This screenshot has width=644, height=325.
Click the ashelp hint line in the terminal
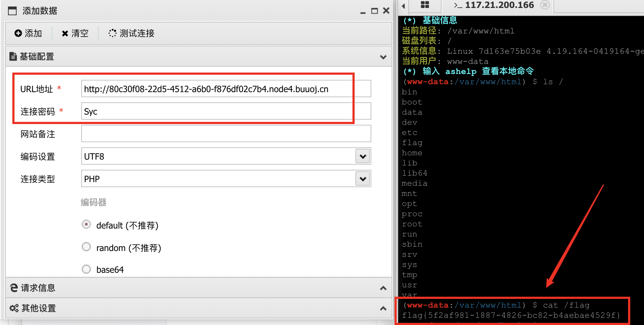pos(468,71)
